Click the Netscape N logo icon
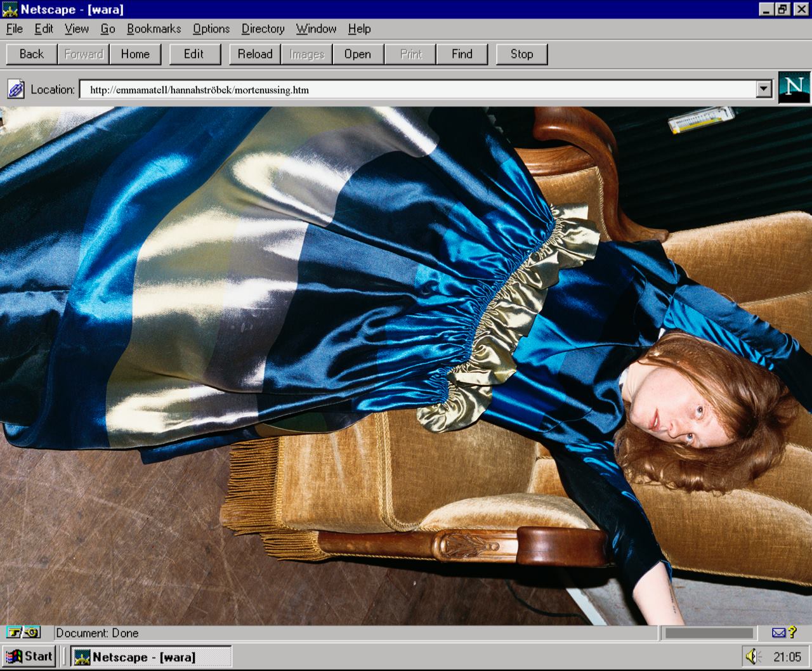The height and width of the screenshot is (671, 812). 794,88
